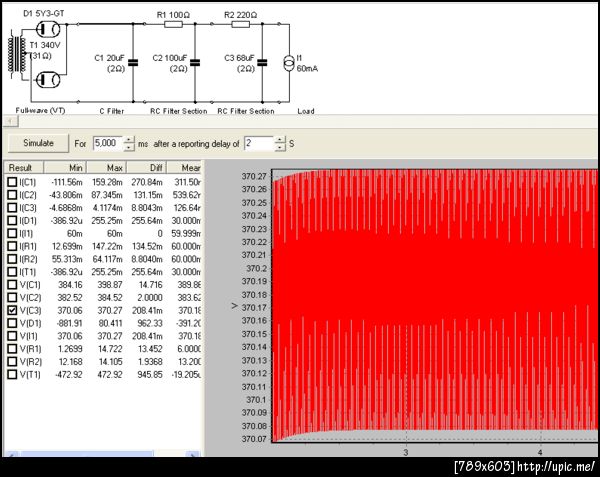The width and height of the screenshot is (600, 477).
Task: Sort by the Min column header
Action: (65, 168)
